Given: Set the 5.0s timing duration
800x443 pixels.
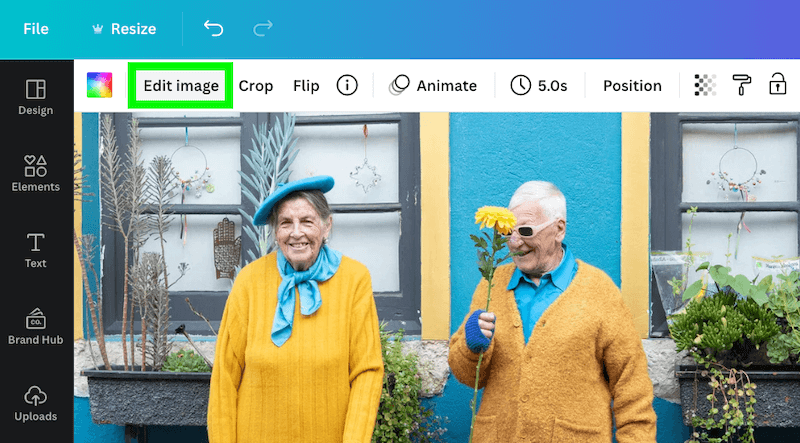Looking at the screenshot, I should 539,85.
